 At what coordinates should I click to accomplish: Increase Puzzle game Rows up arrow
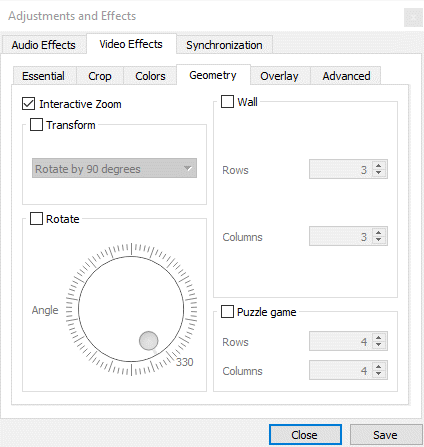pos(378,337)
